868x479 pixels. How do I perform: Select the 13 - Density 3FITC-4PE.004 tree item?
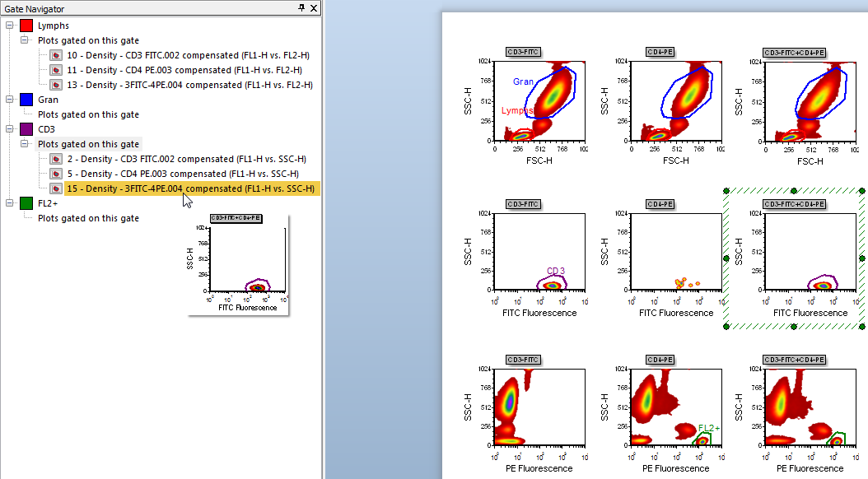coord(189,85)
